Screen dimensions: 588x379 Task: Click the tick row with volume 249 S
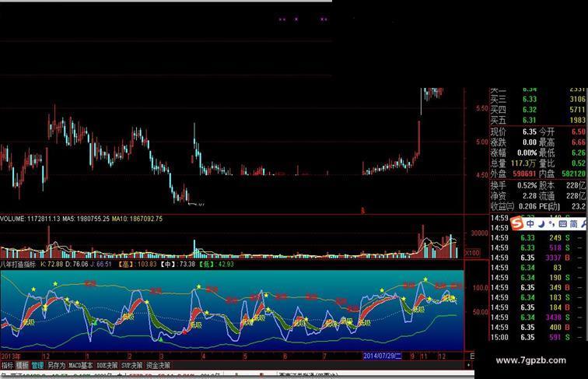coord(538,238)
